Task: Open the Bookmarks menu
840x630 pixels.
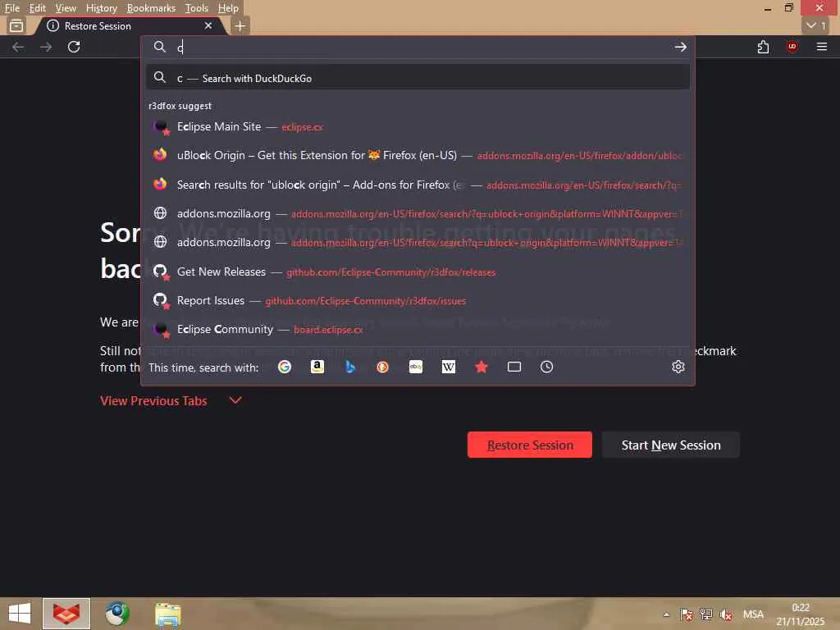Action: click(x=151, y=8)
